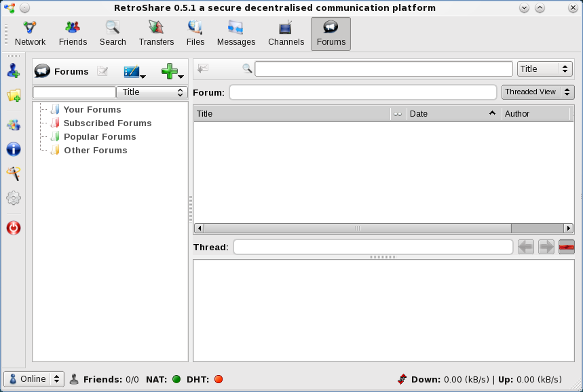The image size is (583, 392).
Task: Click the forum list filter text field
Action: 75,92
